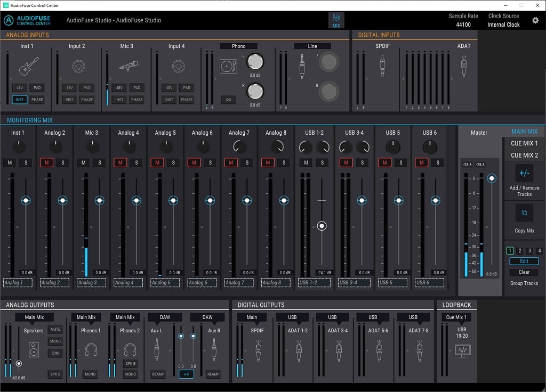Click the USB 1-2 channel fader handle
The image size is (546, 392).
pyautogui.click(x=322, y=226)
